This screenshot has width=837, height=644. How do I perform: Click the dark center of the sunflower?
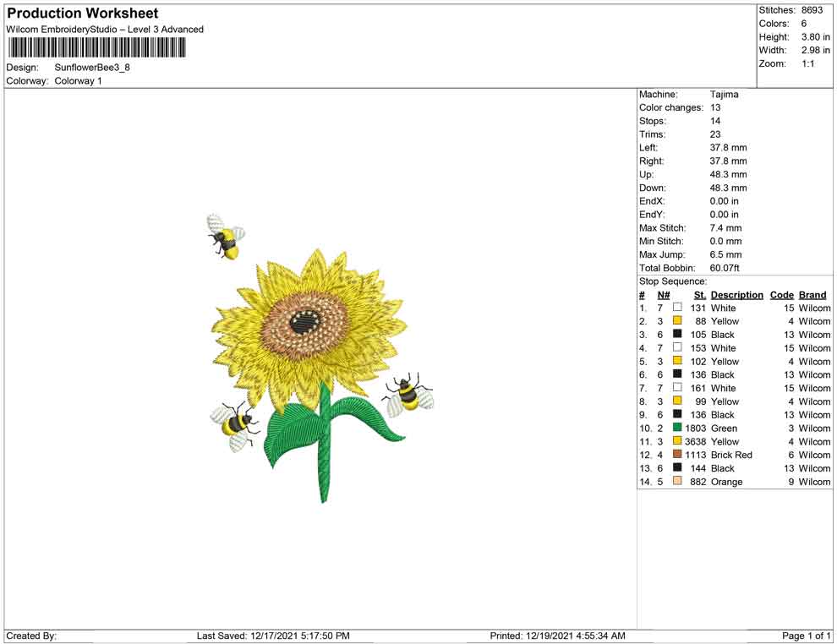point(304,321)
